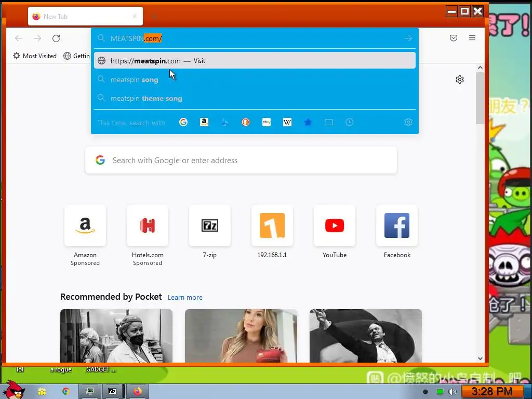This screenshot has width=532, height=399.
Task: Open Getting Started bookmark
Action: [77, 56]
